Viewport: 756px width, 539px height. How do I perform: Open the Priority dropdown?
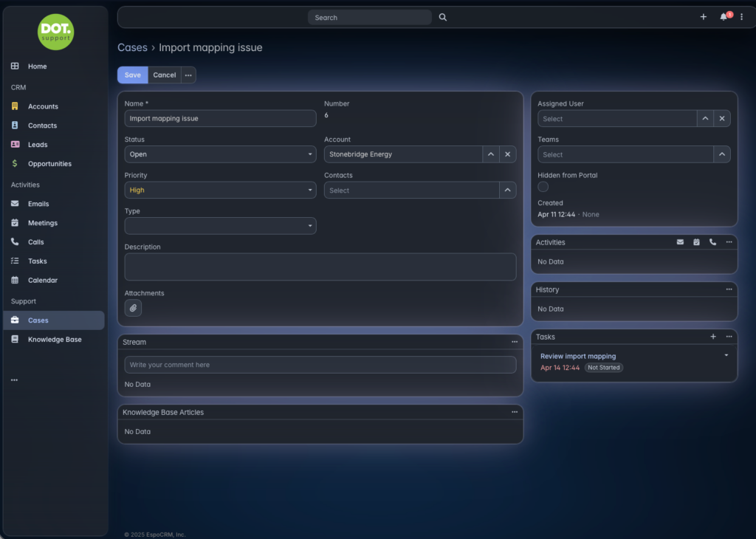(220, 190)
